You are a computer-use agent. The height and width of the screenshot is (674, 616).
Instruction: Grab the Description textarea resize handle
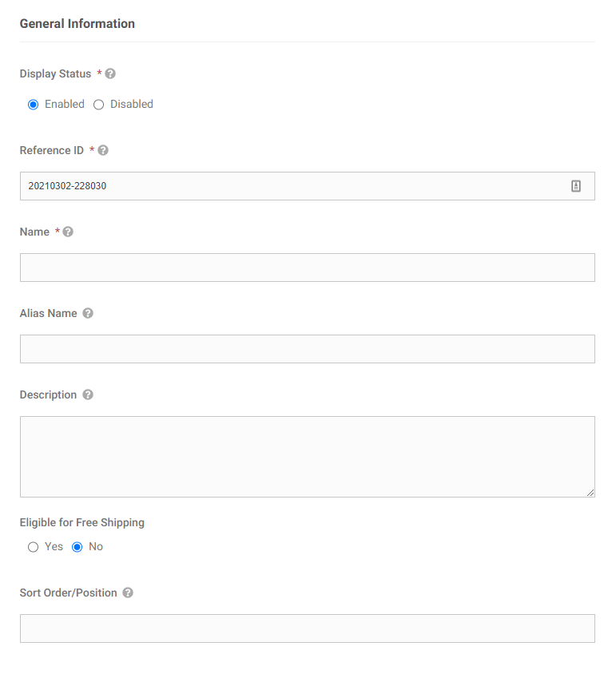tap(590, 493)
